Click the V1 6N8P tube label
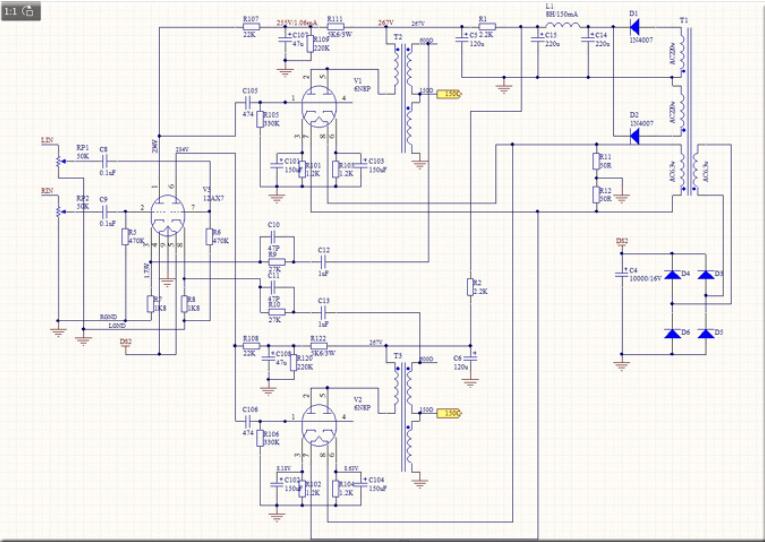 pos(358,80)
